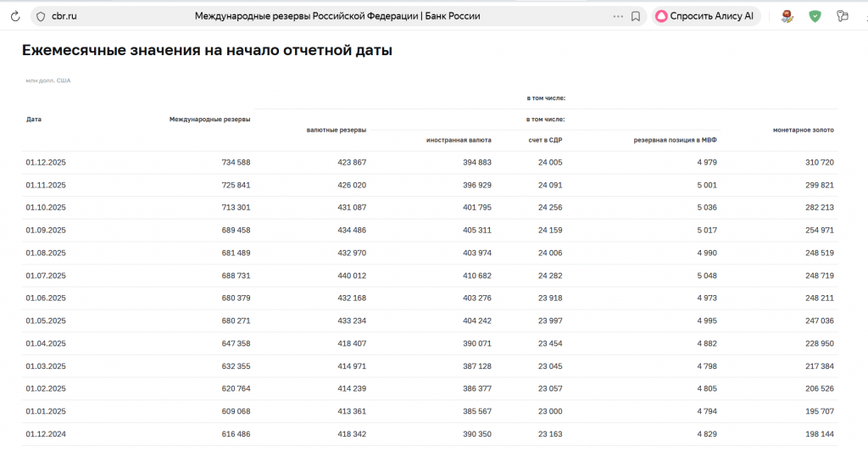Click the Спросить Алису AI button

point(706,16)
